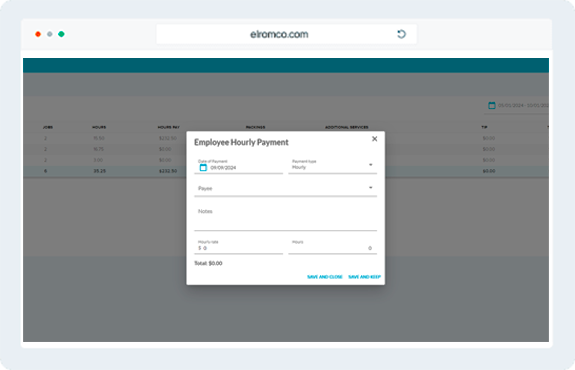The image size is (575, 370).
Task: Click the TIP column header
Action: (484, 127)
